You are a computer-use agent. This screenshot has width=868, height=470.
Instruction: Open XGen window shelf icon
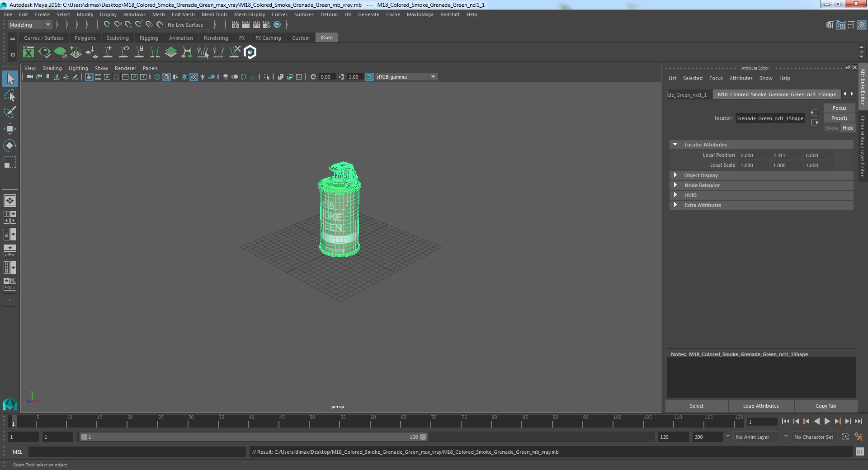coord(28,52)
